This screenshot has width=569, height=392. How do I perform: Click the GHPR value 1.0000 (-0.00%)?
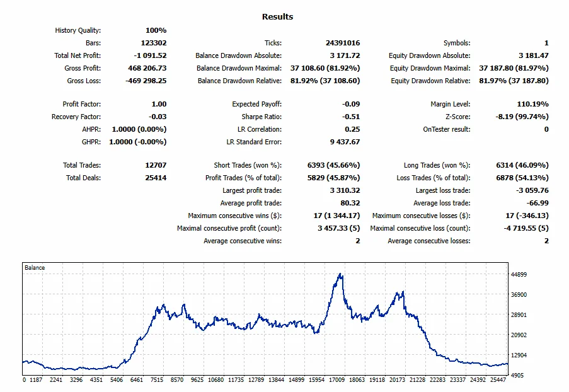tap(138, 142)
